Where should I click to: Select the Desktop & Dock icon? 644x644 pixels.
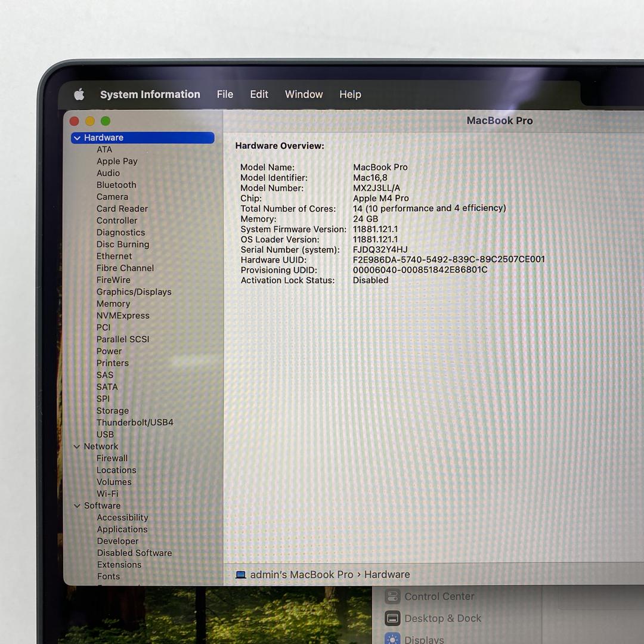pyautogui.click(x=392, y=618)
